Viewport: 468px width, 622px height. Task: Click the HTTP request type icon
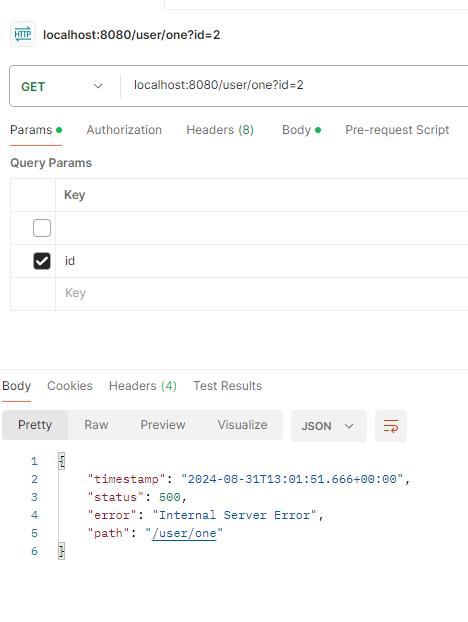(23, 35)
